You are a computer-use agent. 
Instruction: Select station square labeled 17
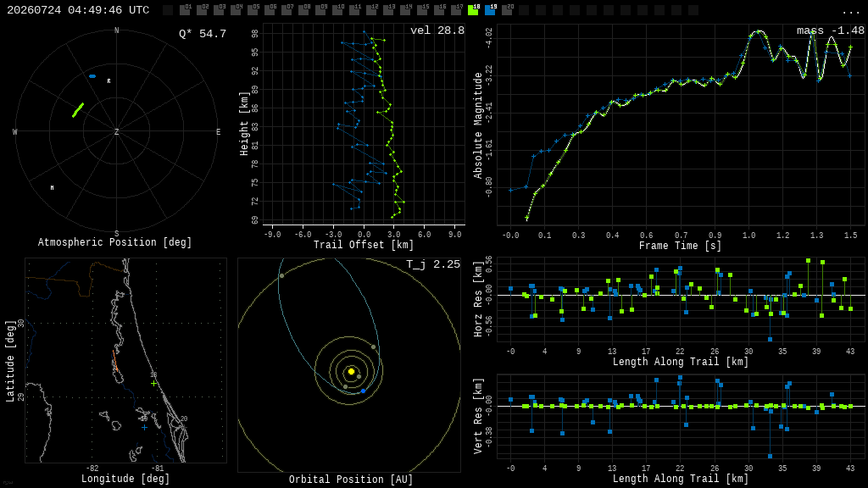[456, 10]
